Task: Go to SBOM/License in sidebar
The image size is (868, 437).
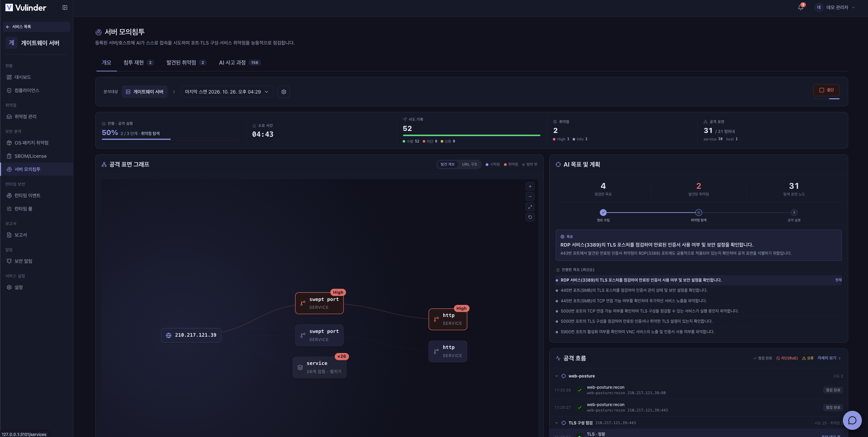Action: tap(36, 156)
